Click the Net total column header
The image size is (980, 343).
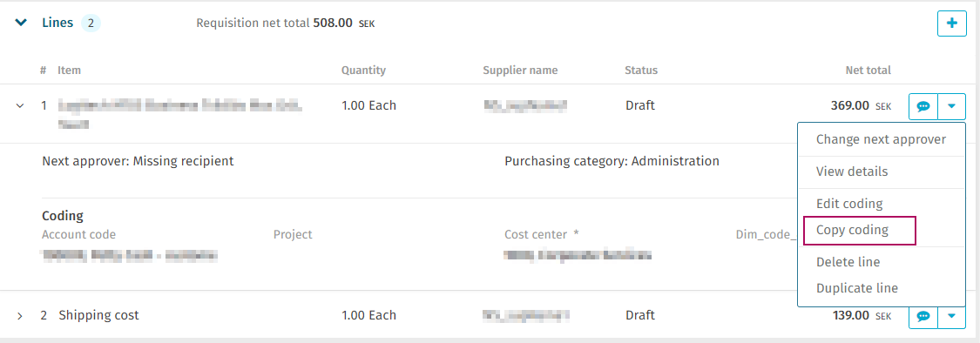(x=868, y=70)
